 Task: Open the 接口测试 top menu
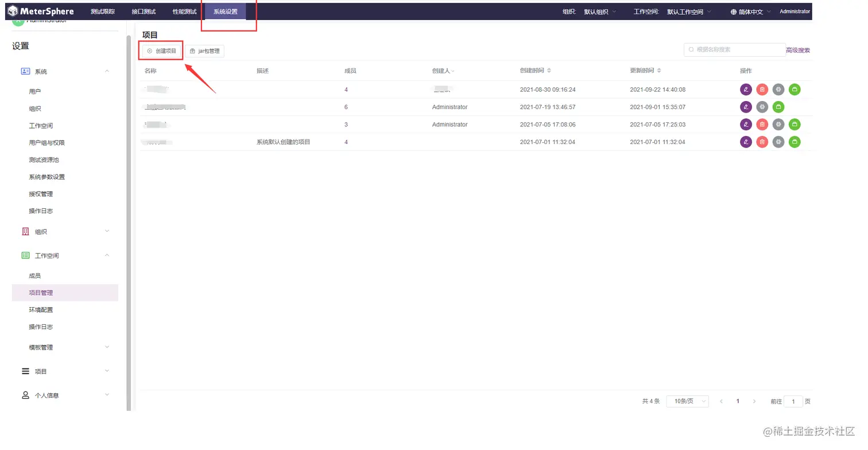click(144, 11)
